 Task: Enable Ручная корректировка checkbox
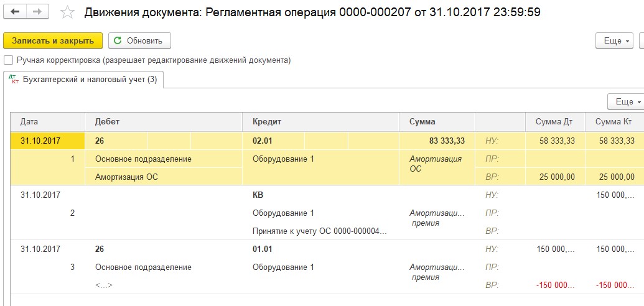pos(8,60)
